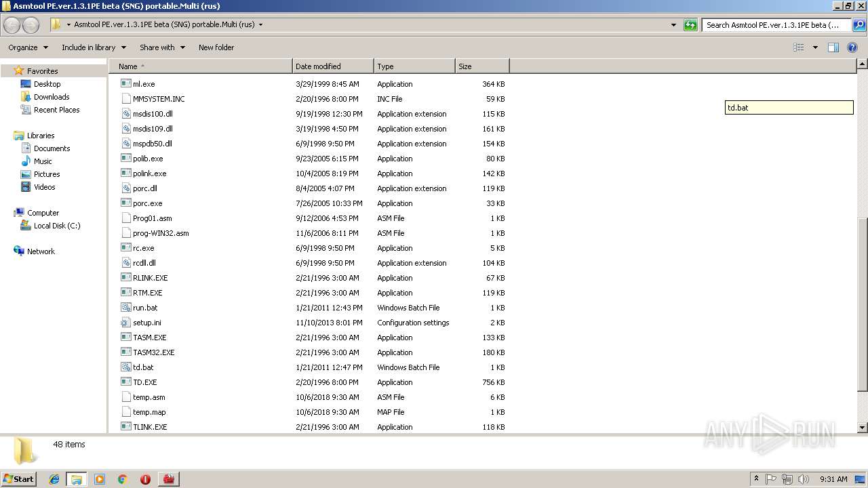
Task: Click the volume icon in system tray
Action: pos(803,479)
